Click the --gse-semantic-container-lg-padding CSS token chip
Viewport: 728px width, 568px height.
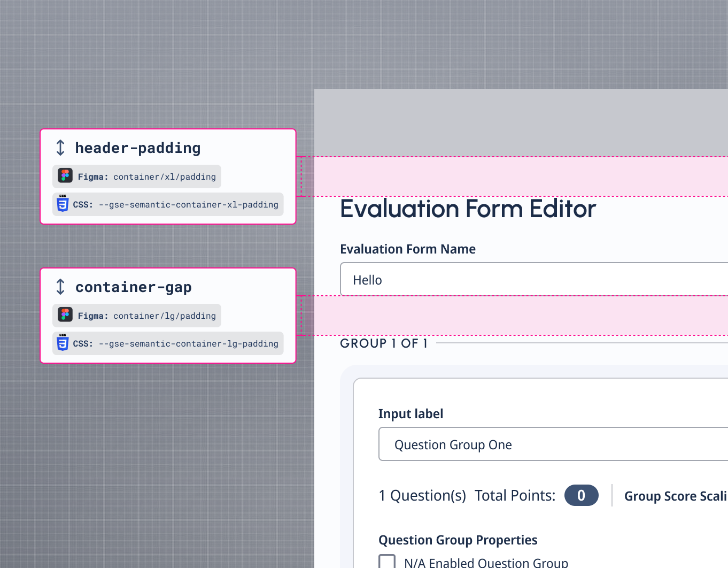(168, 343)
